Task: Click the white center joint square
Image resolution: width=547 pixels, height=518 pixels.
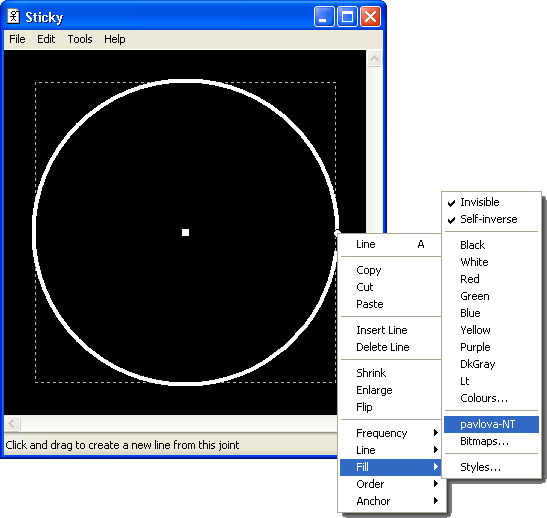Action: coord(186,232)
